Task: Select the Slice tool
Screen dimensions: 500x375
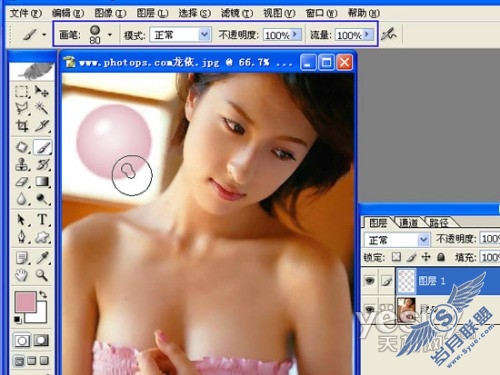Action: point(42,126)
